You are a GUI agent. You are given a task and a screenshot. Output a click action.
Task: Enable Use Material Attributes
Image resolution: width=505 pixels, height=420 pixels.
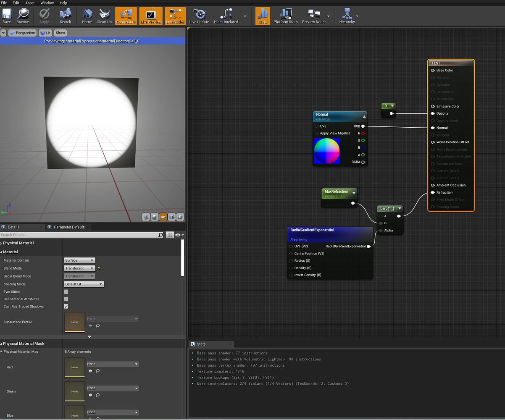point(66,299)
